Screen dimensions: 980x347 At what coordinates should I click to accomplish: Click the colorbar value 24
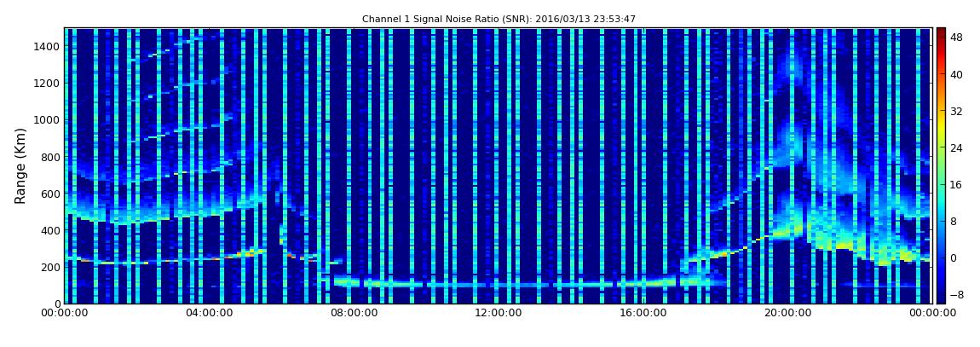(x=956, y=147)
